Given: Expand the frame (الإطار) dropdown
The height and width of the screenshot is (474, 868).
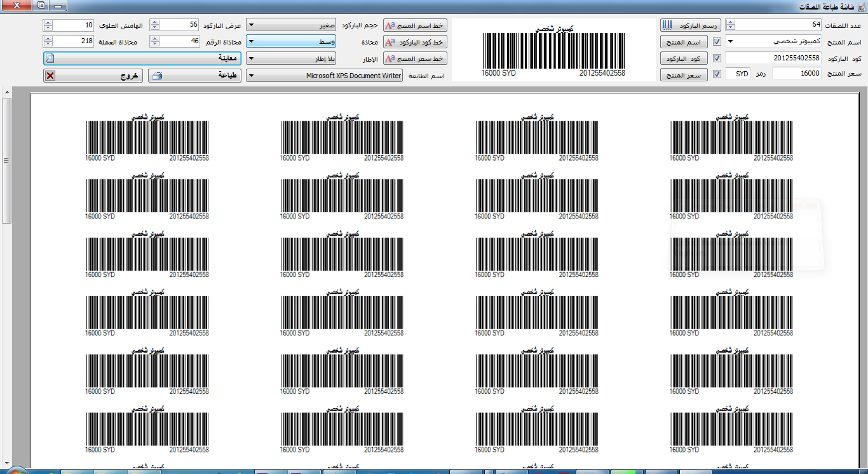Looking at the screenshot, I should [x=291, y=58].
